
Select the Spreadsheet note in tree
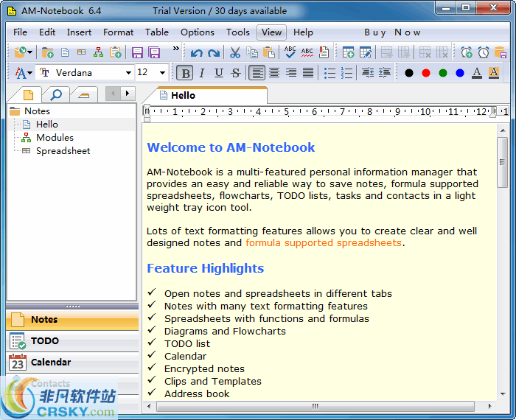pyautogui.click(x=63, y=150)
